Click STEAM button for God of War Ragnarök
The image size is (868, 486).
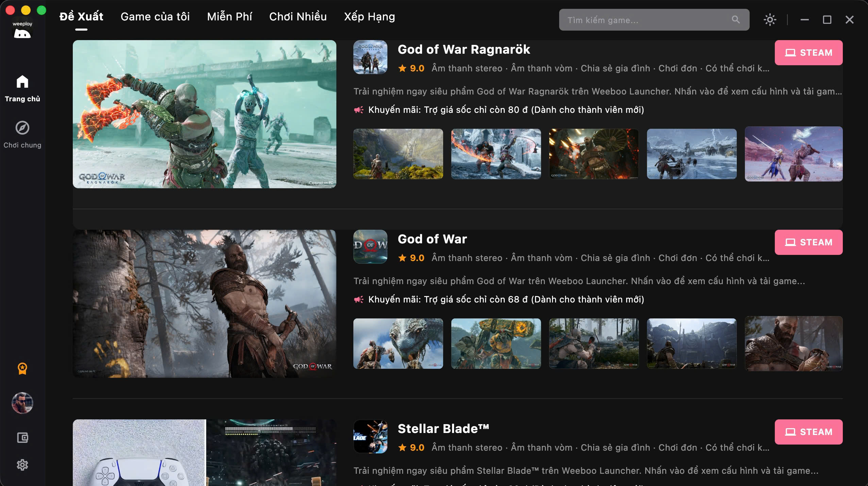(x=808, y=53)
